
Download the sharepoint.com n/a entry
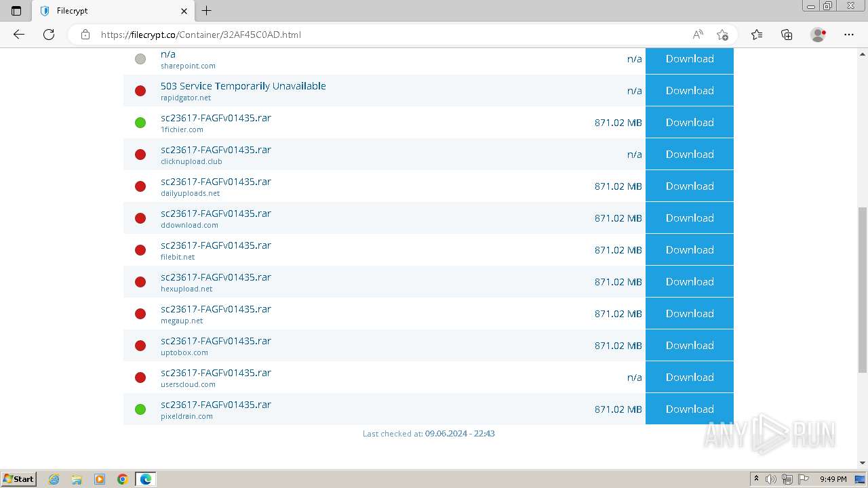pos(690,59)
